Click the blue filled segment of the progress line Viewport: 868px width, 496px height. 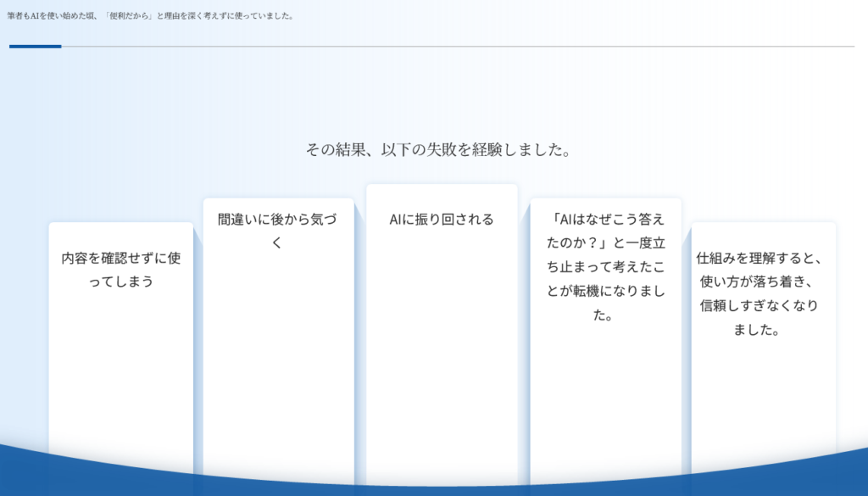coord(35,46)
